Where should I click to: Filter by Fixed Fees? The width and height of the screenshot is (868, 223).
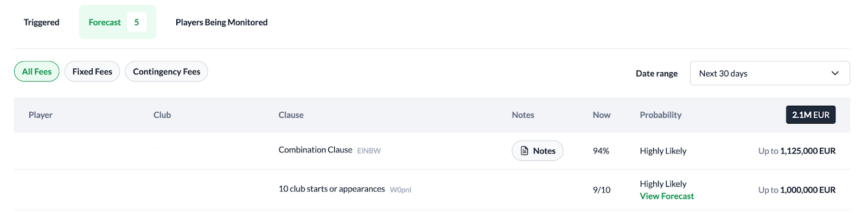coord(92,72)
